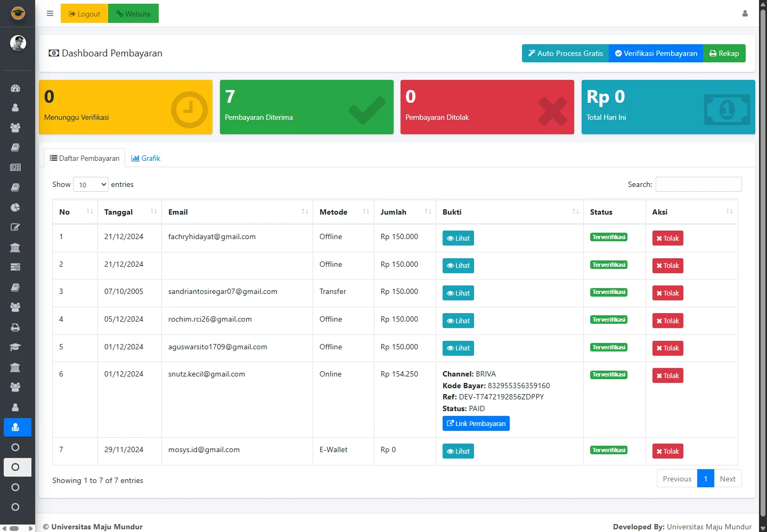Switch to the Grafik tab
The height and width of the screenshot is (532, 767).
click(146, 158)
